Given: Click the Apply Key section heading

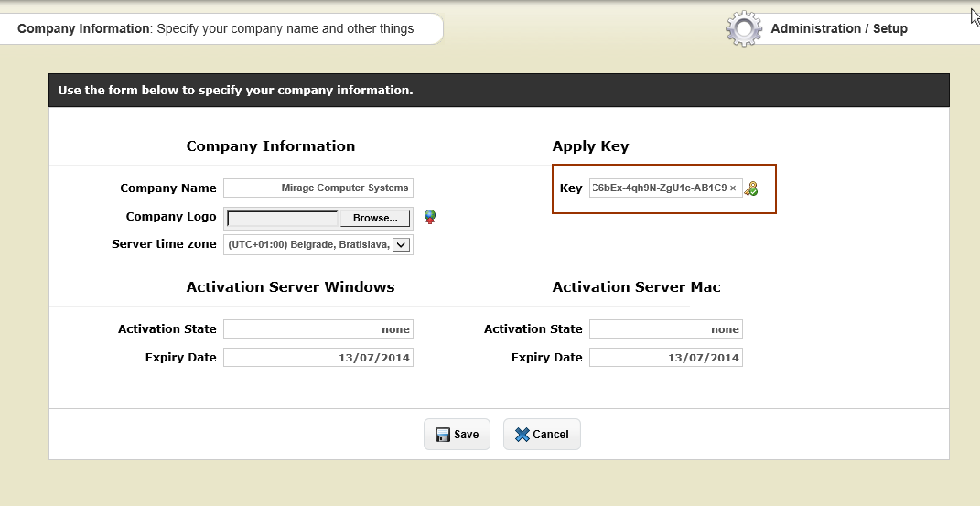Looking at the screenshot, I should (x=590, y=146).
